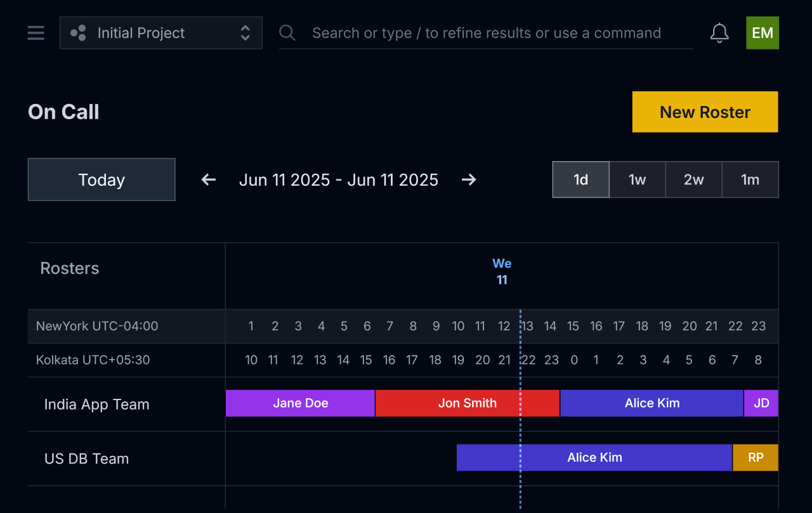Open the India App Team roster

tap(96, 405)
